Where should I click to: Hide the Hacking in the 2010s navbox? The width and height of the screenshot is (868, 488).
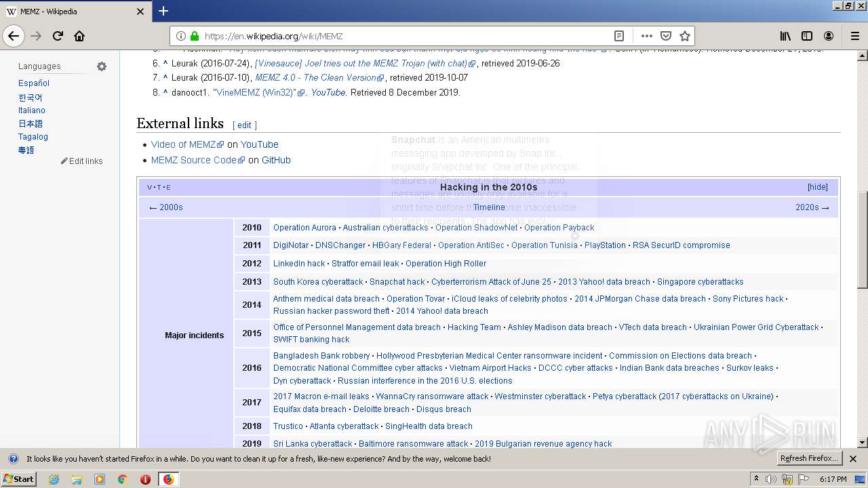[x=817, y=187]
